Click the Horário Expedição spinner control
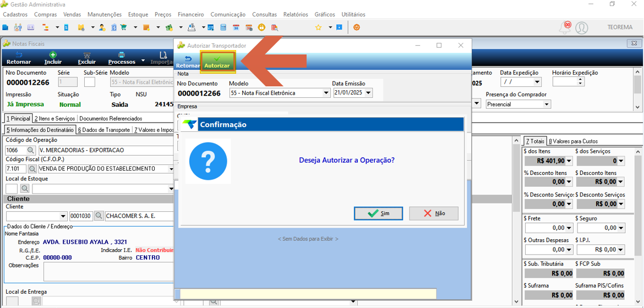The height and width of the screenshot is (308, 644). pyautogui.click(x=580, y=82)
